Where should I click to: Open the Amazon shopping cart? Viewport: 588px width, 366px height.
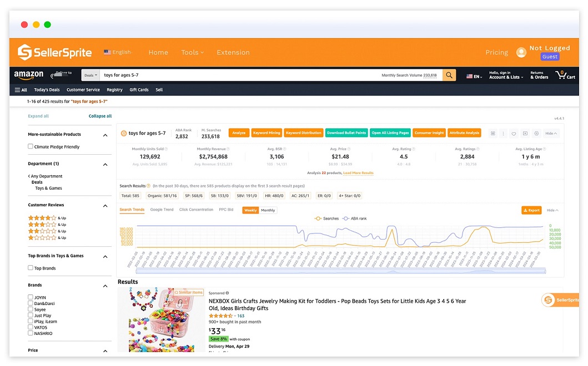click(565, 75)
